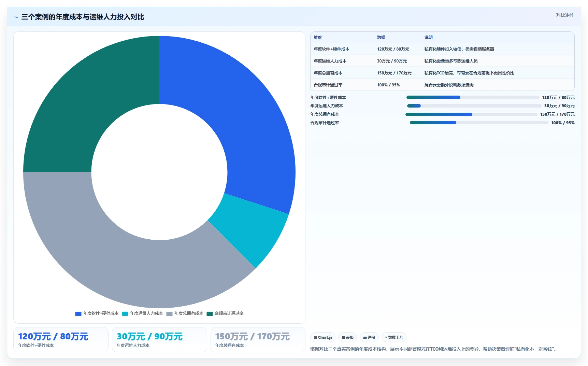
Task: Click the 说明 column header
Action: click(428, 38)
